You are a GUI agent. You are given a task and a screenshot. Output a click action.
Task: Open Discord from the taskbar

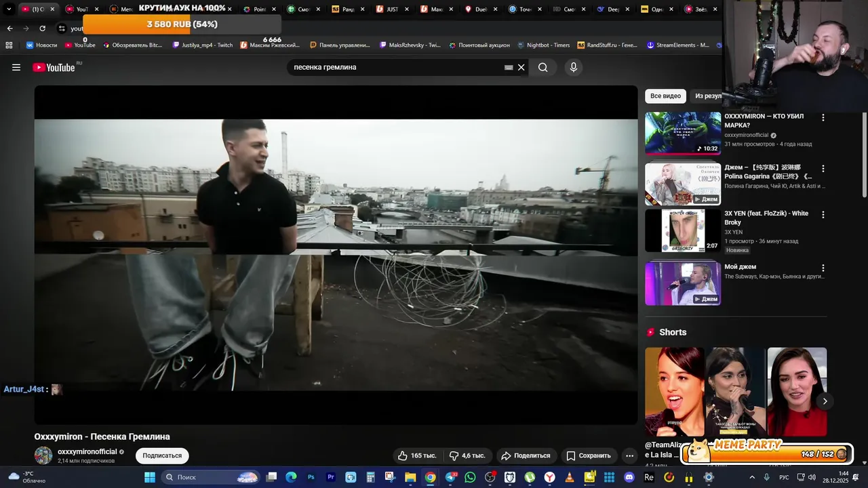(629, 477)
